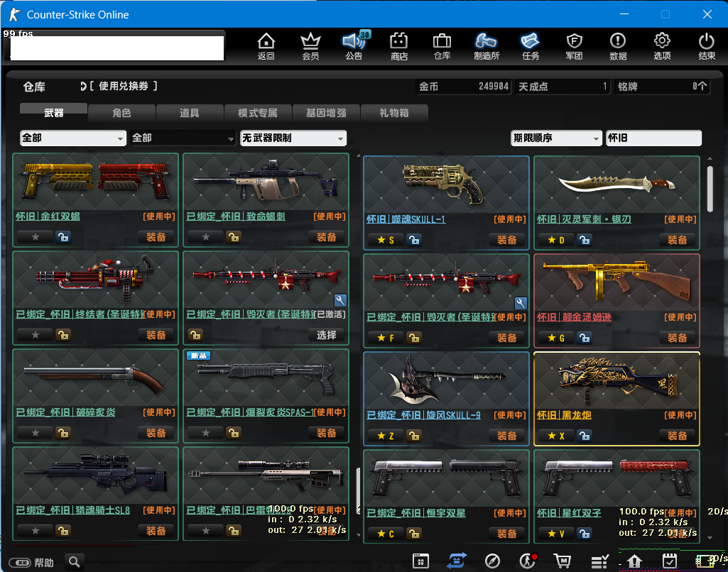Image resolution: width=728 pixels, height=572 pixels.
Task: Toggle the favorite star on 致命蝎刺
Action: [206, 237]
